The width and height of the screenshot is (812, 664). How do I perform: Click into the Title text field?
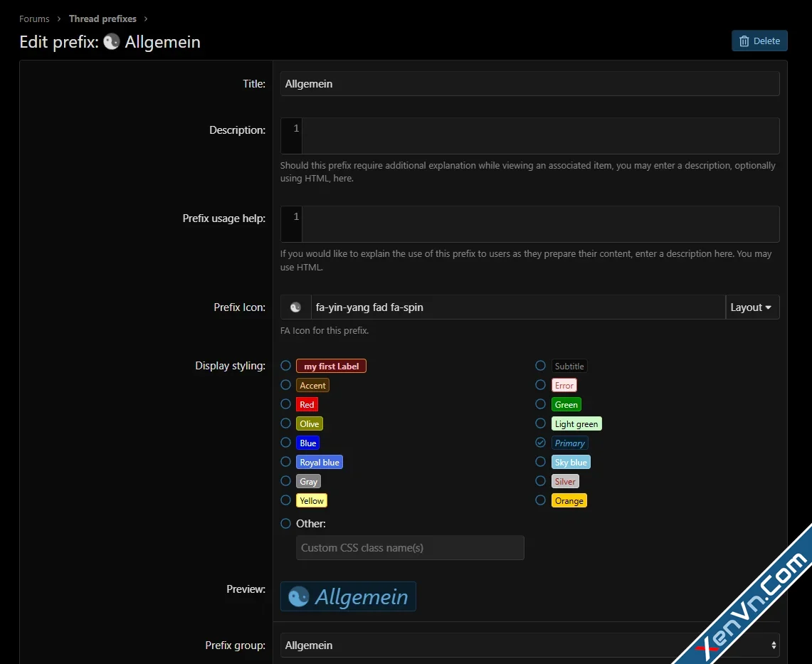click(529, 84)
